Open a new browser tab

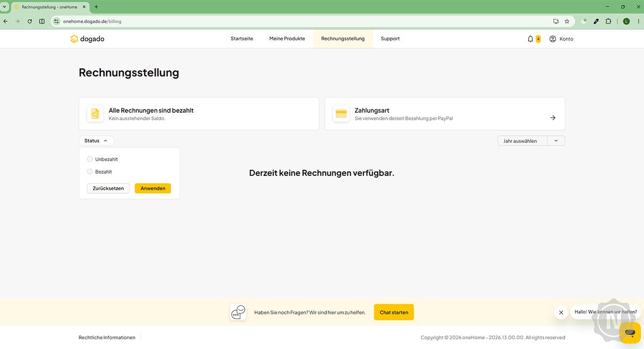click(96, 7)
